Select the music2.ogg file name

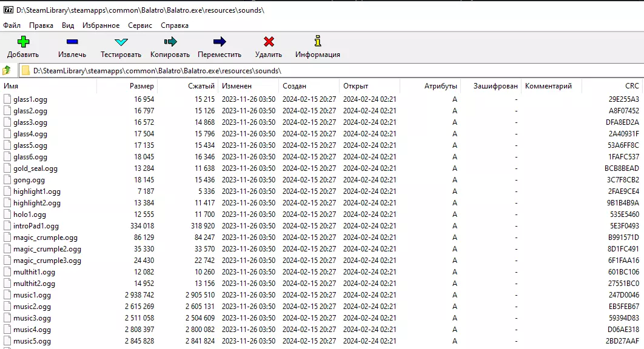[x=32, y=307]
